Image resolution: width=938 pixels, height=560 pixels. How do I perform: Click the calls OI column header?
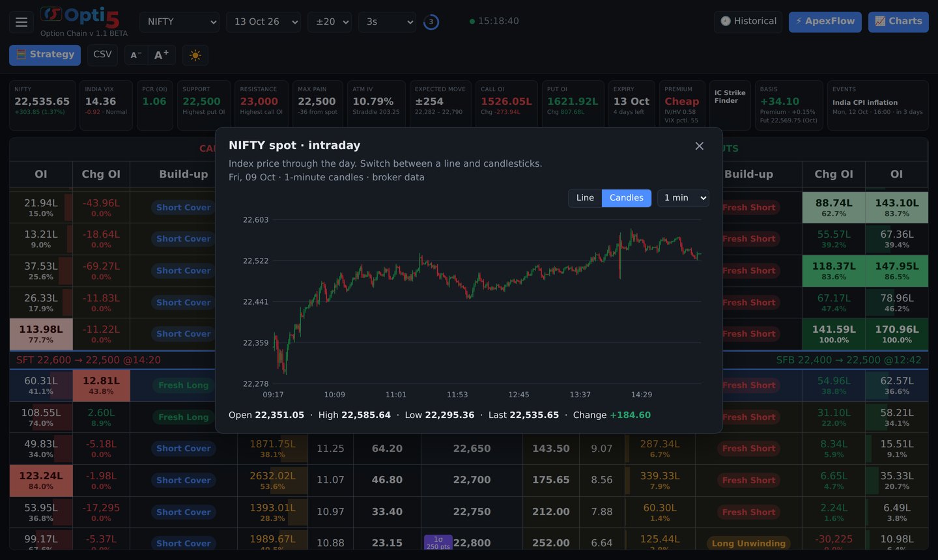pos(41,175)
